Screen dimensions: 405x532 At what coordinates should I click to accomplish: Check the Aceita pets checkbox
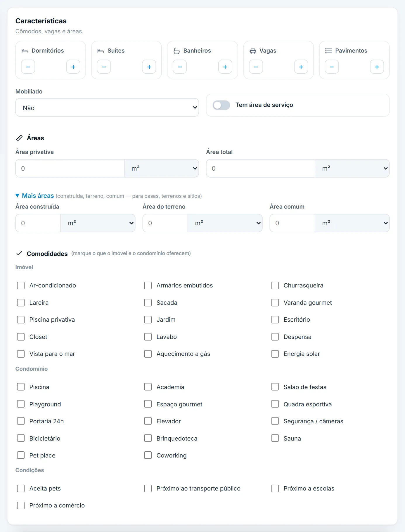tap(21, 488)
